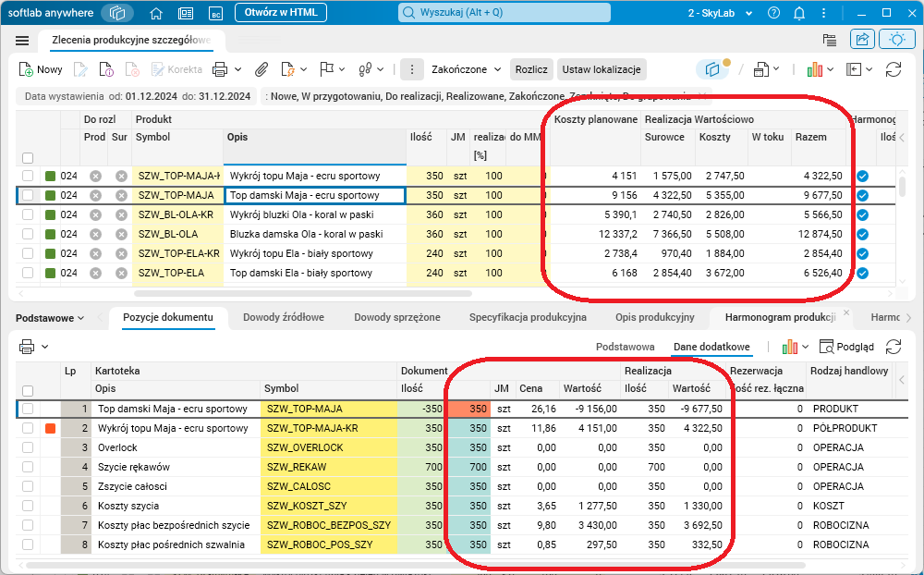This screenshot has height=575, width=924.
Task: Click the Rozlicz button
Action: click(x=531, y=69)
